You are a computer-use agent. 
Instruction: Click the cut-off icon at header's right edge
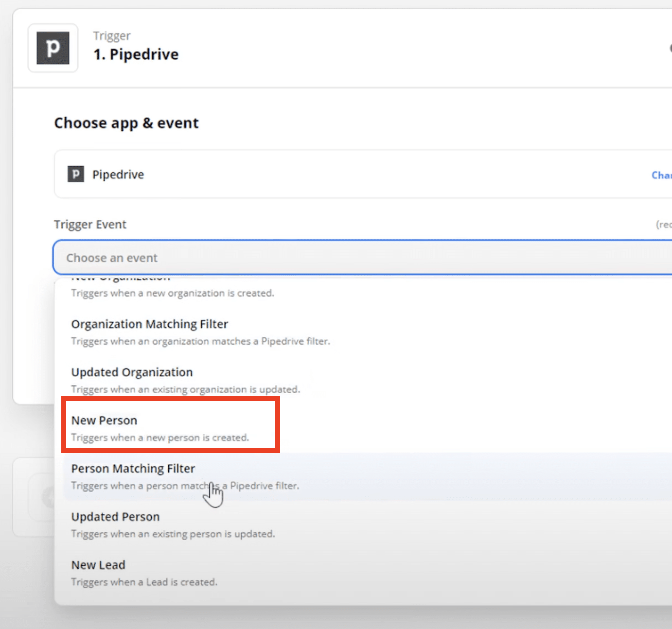coord(670,48)
